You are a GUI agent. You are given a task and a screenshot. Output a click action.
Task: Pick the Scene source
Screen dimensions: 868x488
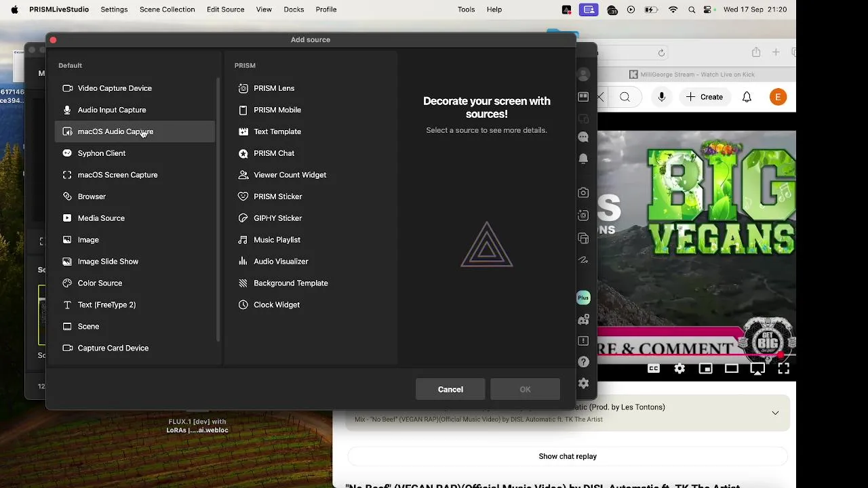135,327
